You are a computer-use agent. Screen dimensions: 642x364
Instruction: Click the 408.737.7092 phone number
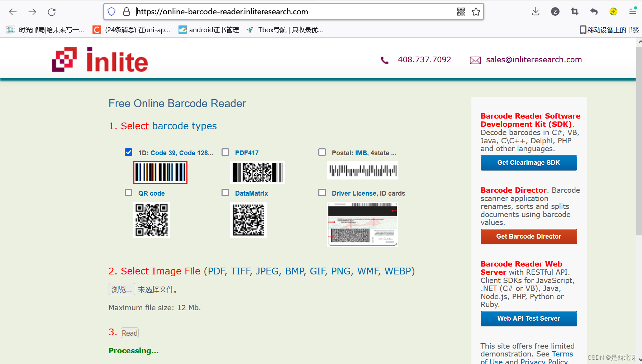point(424,60)
